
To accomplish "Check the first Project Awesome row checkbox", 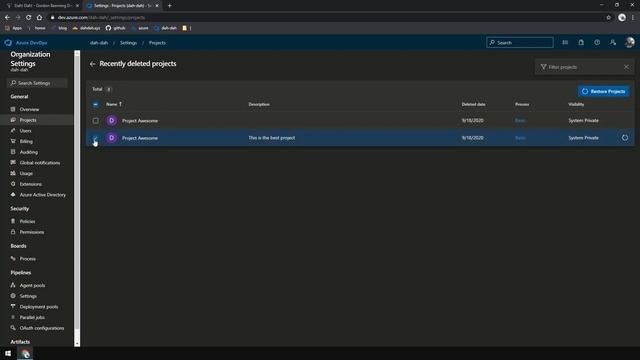I will pos(96,121).
